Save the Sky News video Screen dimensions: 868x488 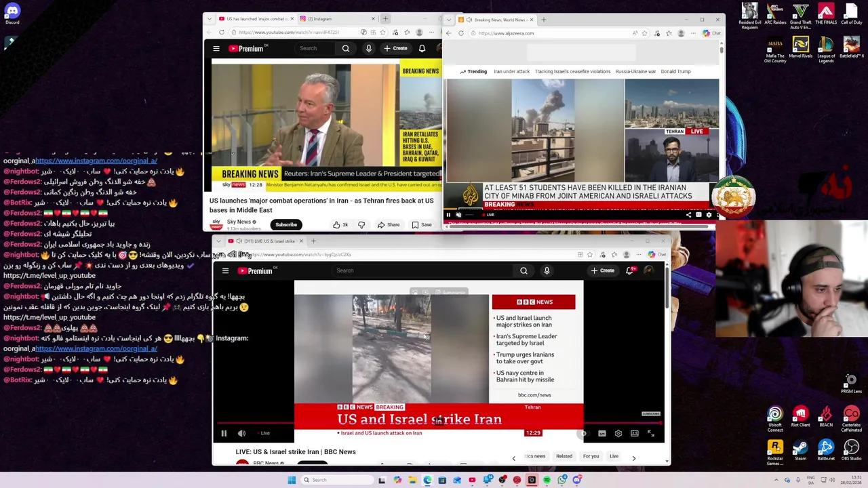pyautogui.click(x=421, y=224)
